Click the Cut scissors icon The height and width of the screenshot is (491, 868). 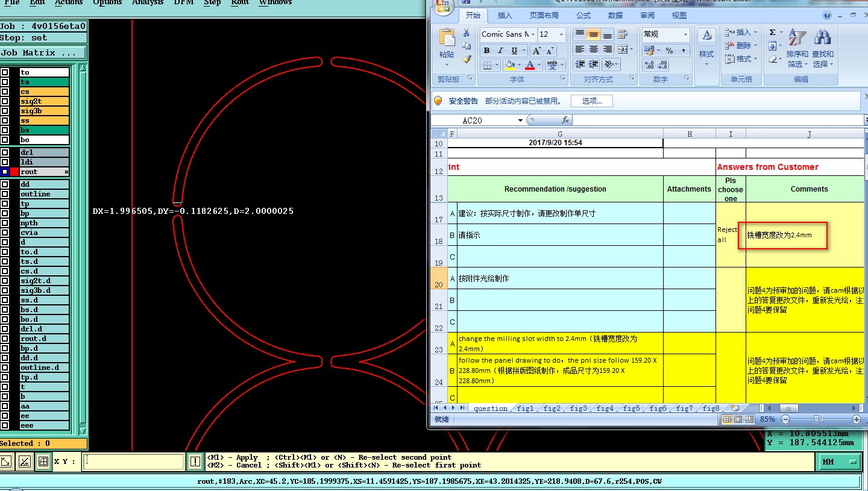[x=467, y=33]
